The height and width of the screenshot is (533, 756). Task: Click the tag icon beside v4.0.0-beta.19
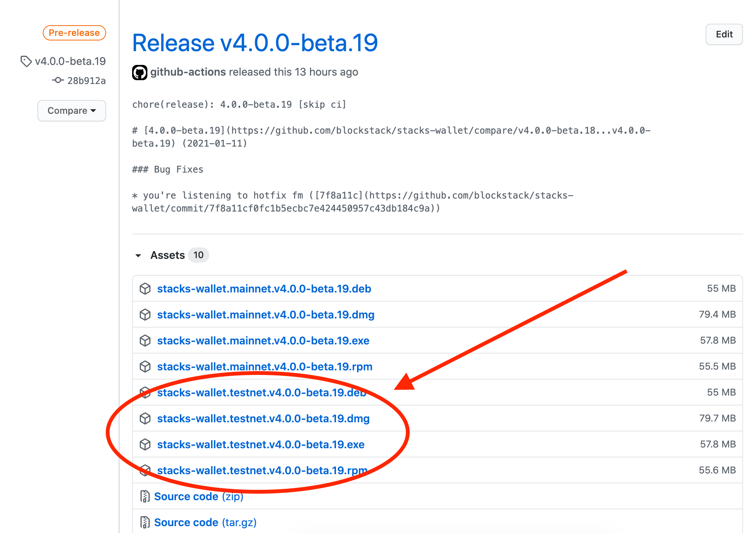(x=26, y=61)
